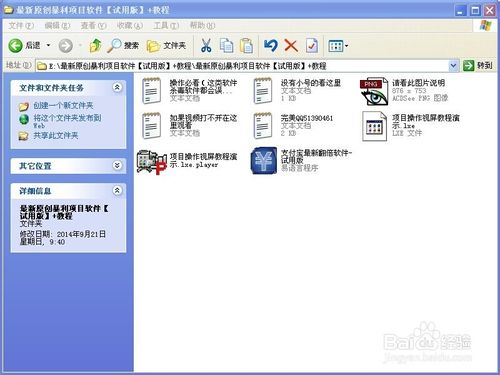
Task: Go up one folder level
Action: (x=95, y=46)
